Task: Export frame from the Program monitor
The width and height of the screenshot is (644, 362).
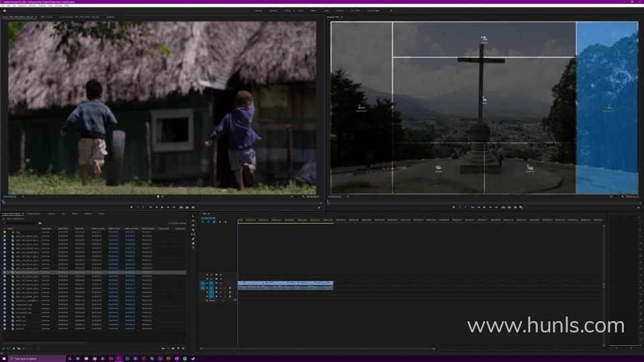Action: click(515, 207)
